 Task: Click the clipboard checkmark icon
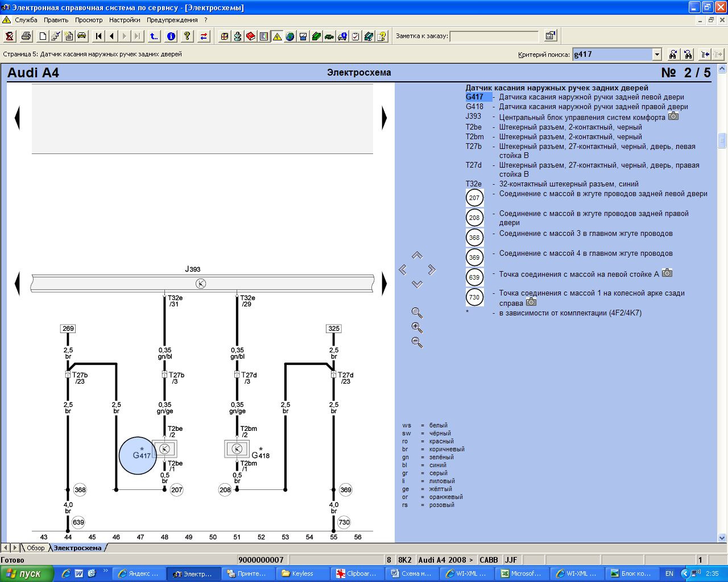point(355,36)
